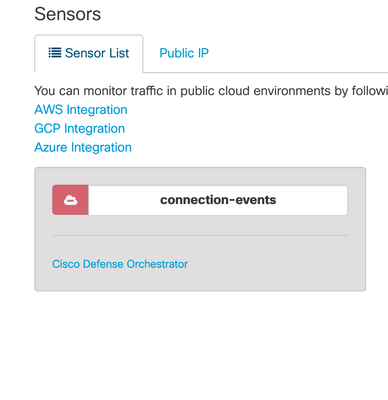Click the word Azure in the integration links
Viewport: 388px width, 400px height.
[51, 147]
